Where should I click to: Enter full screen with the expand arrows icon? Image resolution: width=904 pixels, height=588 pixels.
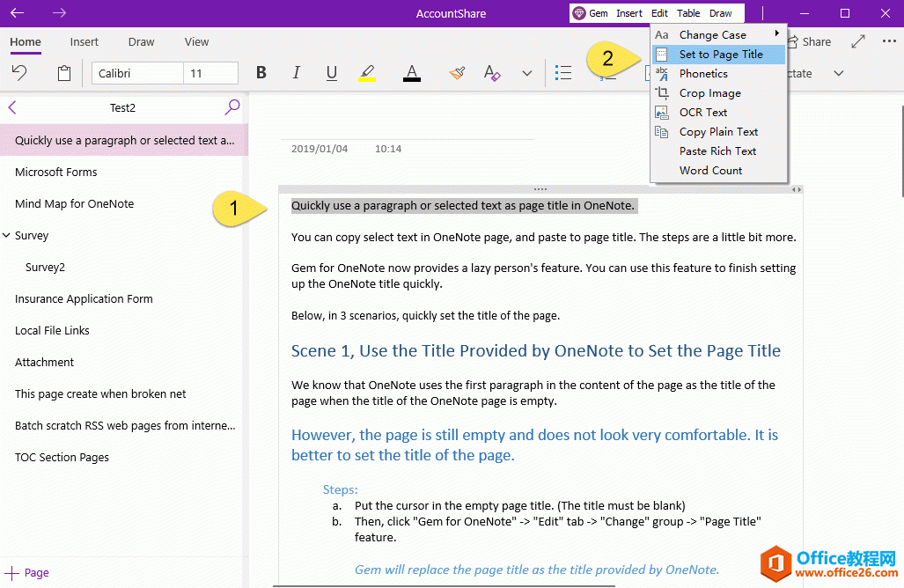858,41
